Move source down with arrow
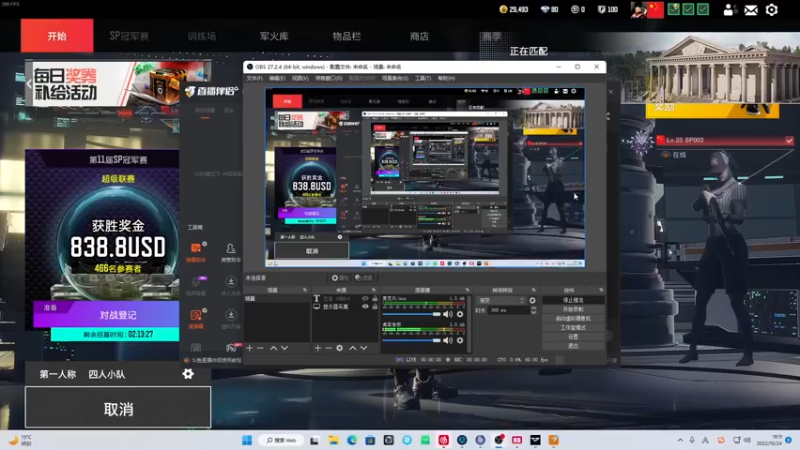Image resolution: width=800 pixels, height=450 pixels. click(x=364, y=348)
